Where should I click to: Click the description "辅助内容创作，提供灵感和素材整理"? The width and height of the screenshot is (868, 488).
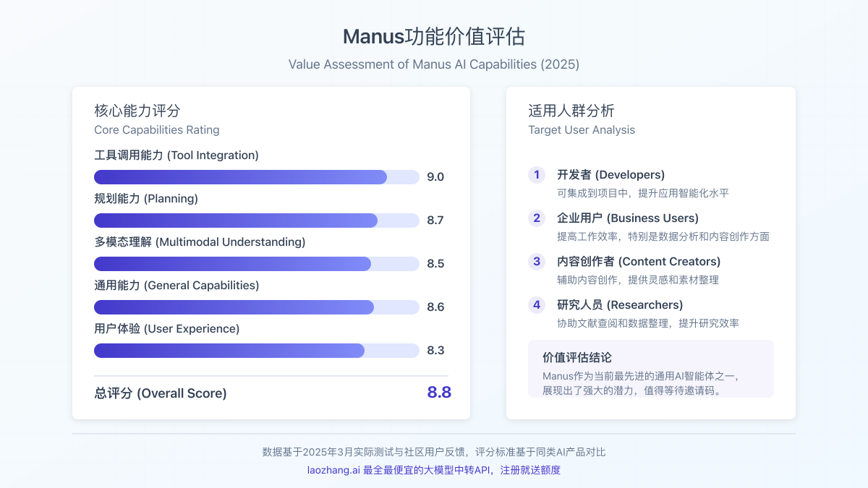[638, 280]
